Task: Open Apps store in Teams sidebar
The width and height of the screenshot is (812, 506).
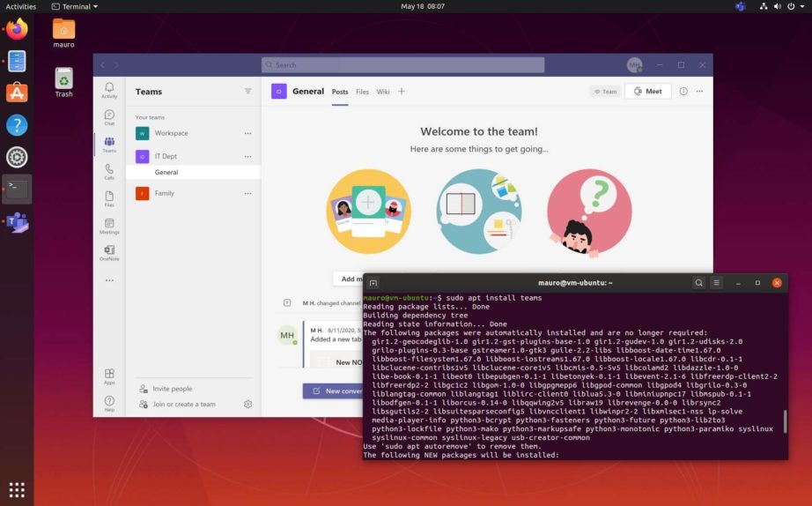Action: (x=109, y=377)
